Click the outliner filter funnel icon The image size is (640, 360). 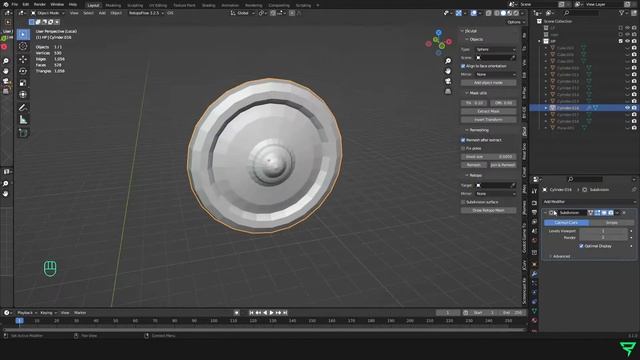tap(622, 13)
